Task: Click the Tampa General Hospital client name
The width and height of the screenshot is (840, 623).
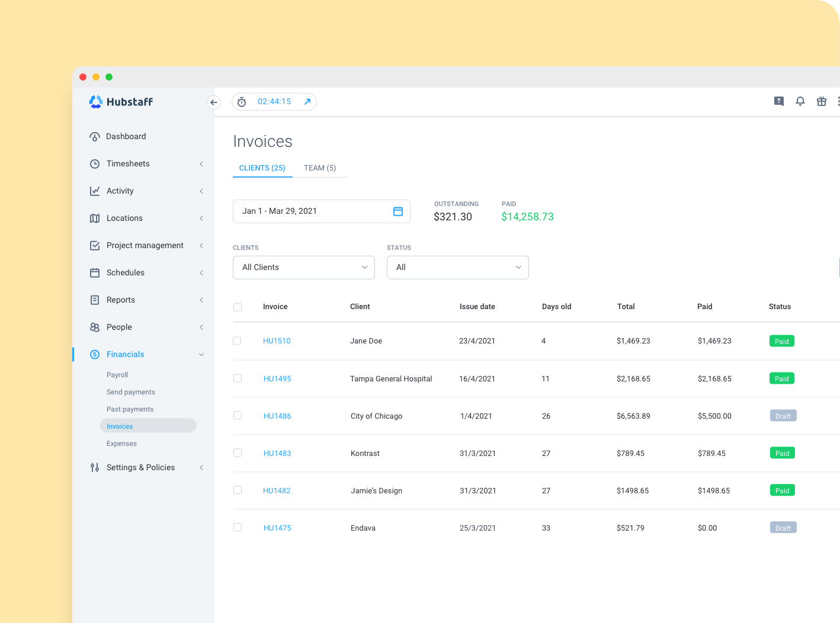Action: pyautogui.click(x=391, y=379)
